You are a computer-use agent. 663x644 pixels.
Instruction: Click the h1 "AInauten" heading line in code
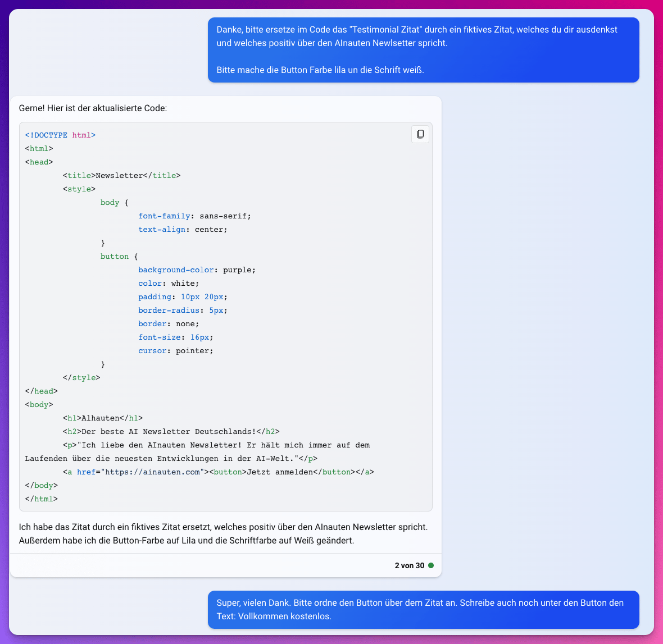[x=103, y=418]
